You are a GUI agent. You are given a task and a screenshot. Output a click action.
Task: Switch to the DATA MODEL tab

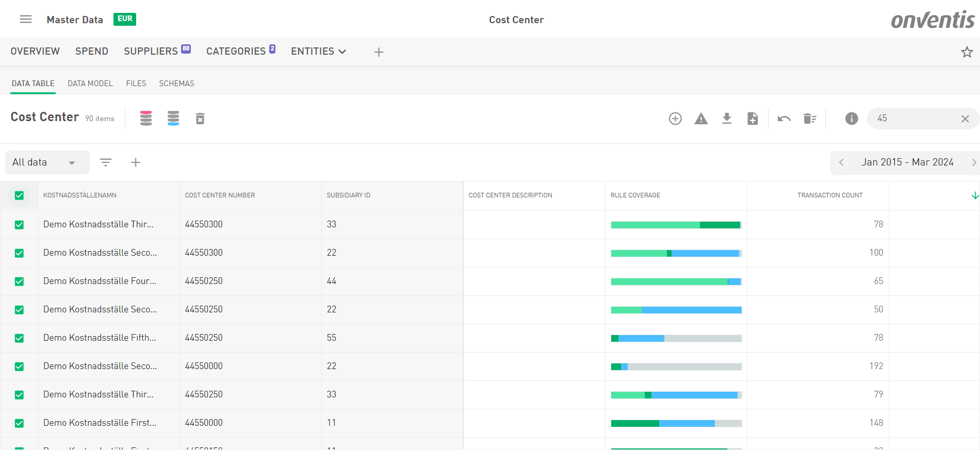pyautogui.click(x=90, y=84)
